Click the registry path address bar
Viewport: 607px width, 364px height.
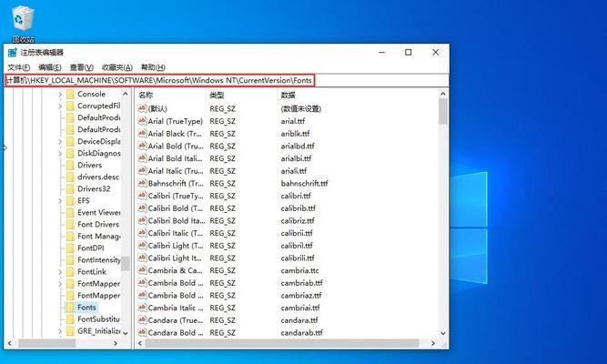pos(227,81)
